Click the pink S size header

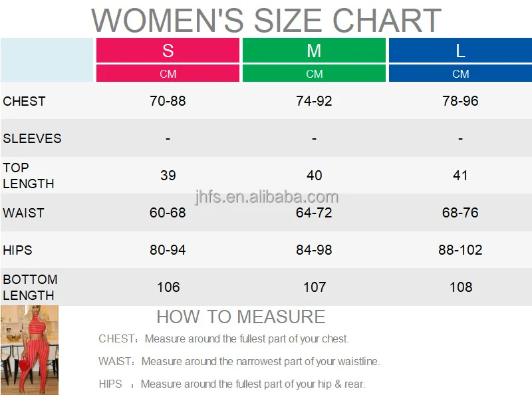click(x=168, y=51)
